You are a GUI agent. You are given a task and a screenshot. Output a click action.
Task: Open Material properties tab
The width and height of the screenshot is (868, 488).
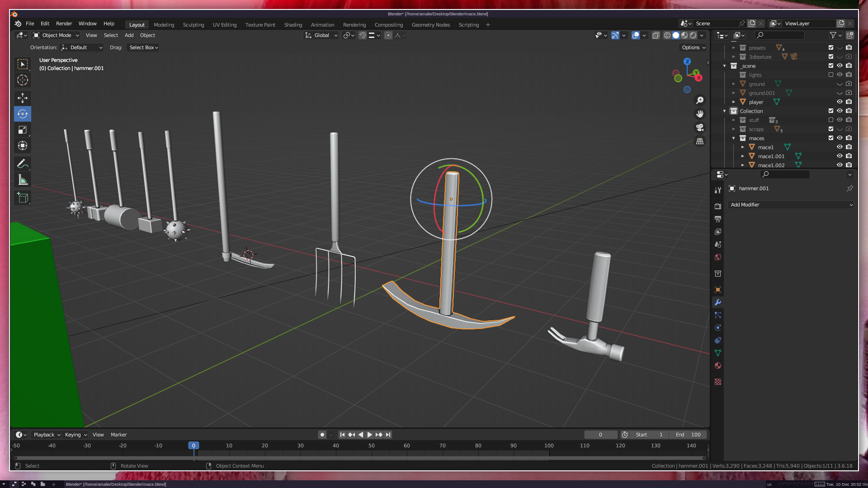pyautogui.click(x=718, y=366)
